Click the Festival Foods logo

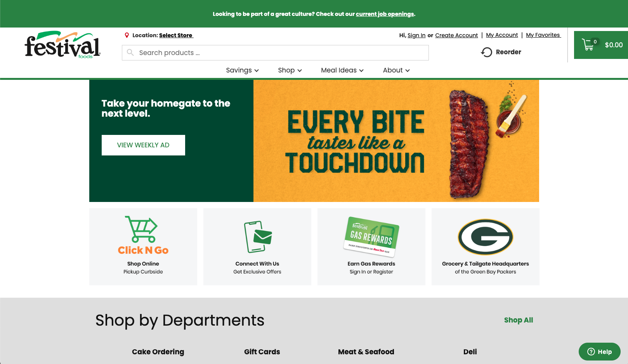pos(62,45)
